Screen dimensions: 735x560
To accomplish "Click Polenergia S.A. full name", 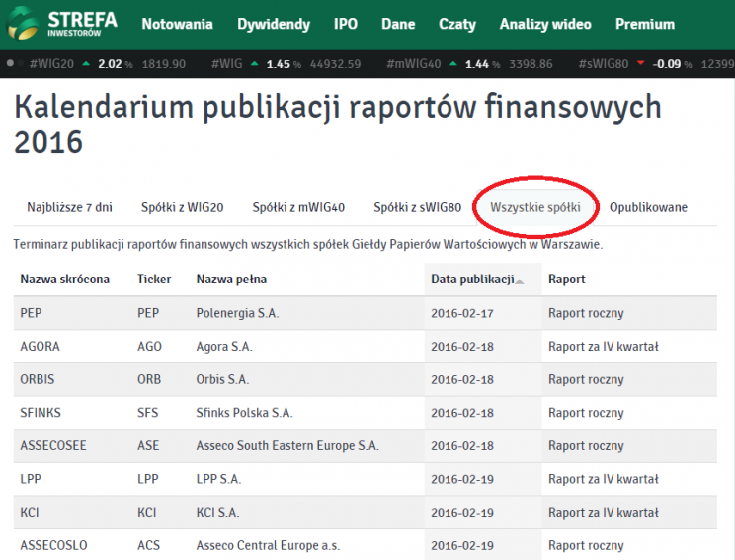I will 237,313.
